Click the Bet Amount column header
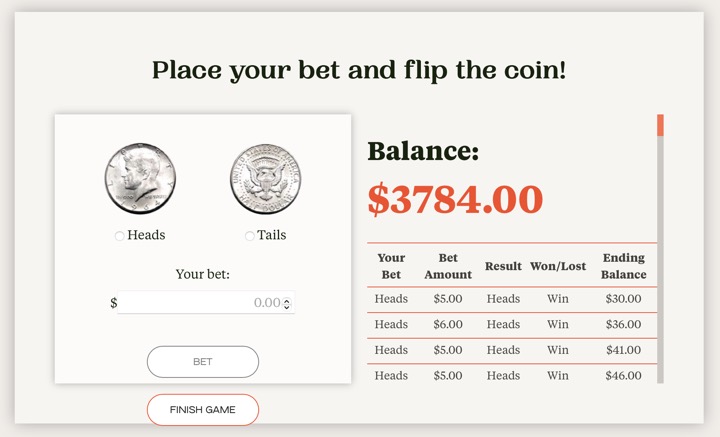The width and height of the screenshot is (720, 437). pyautogui.click(x=448, y=266)
